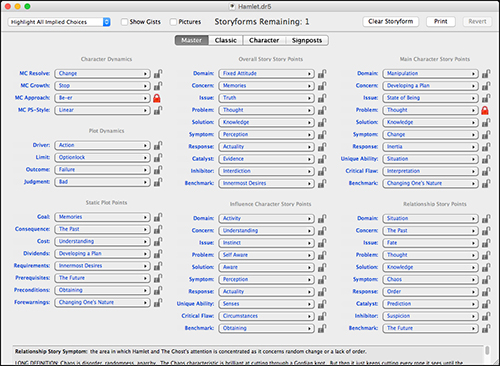Open the Outcome Failure dropdown
This screenshot has width=500, height=366.
click(102, 170)
